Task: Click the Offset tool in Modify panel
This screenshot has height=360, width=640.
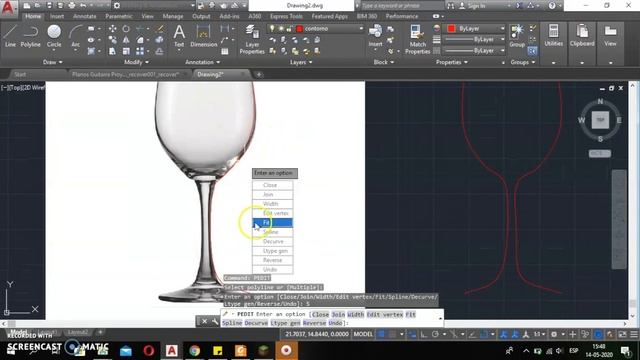Action: tap(160, 51)
